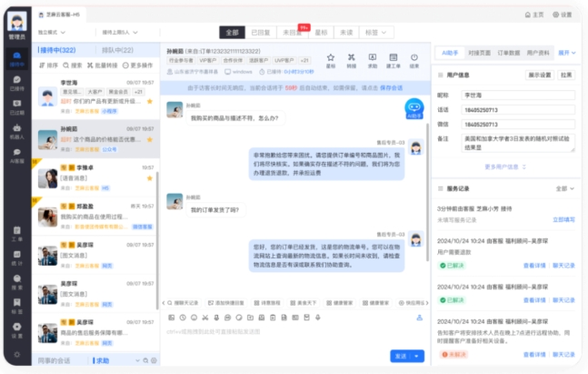This screenshot has height=374, width=588.
Task: Click the microphone icon in the input toolbar
Action: pyautogui.click(x=317, y=318)
